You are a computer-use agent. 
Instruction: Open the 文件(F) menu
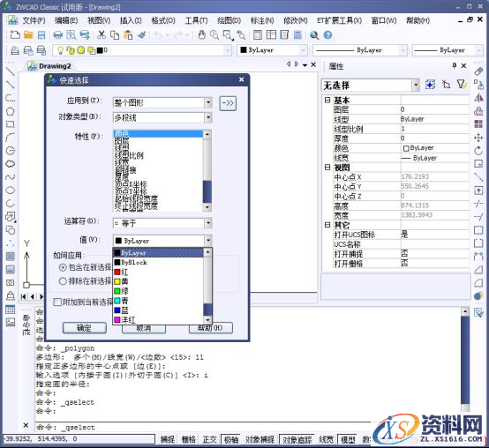[34, 21]
